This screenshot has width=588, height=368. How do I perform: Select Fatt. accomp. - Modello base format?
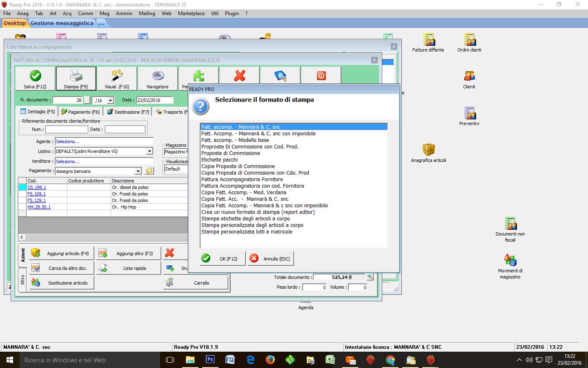(x=294, y=140)
